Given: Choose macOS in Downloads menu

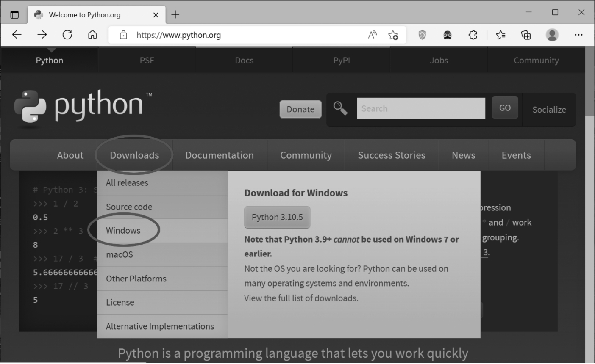Looking at the screenshot, I should pyautogui.click(x=120, y=255).
